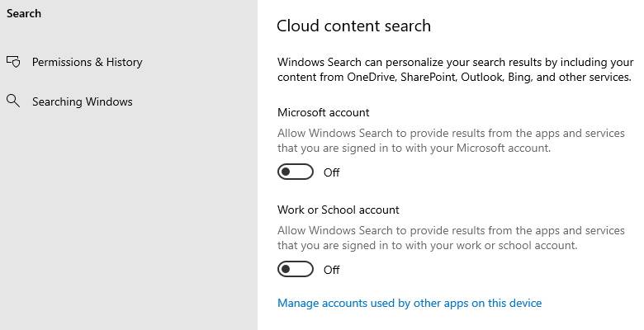The image size is (644, 330).
Task: Turn on Work or School account toggle
Action: [296, 269]
